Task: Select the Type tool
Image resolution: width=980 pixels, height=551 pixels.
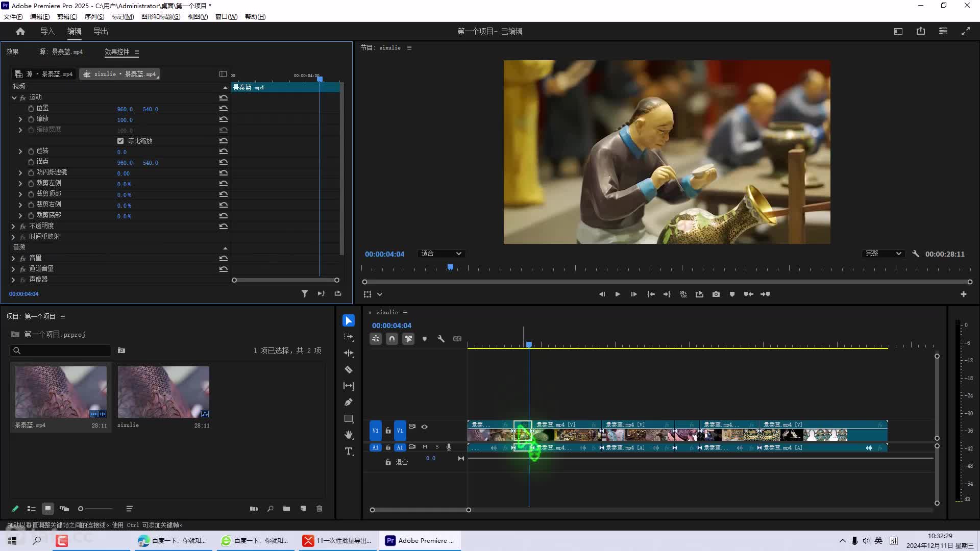Action: (x=349, y=451)
